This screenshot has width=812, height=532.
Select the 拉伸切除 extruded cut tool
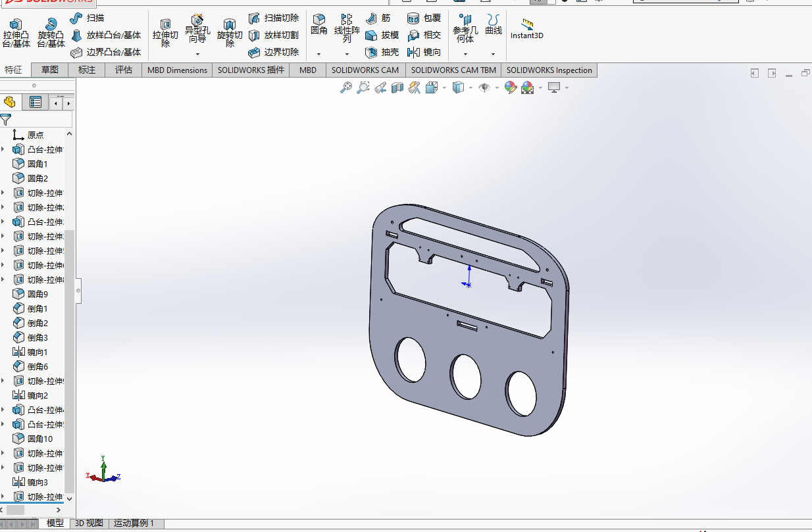[165, 34]
